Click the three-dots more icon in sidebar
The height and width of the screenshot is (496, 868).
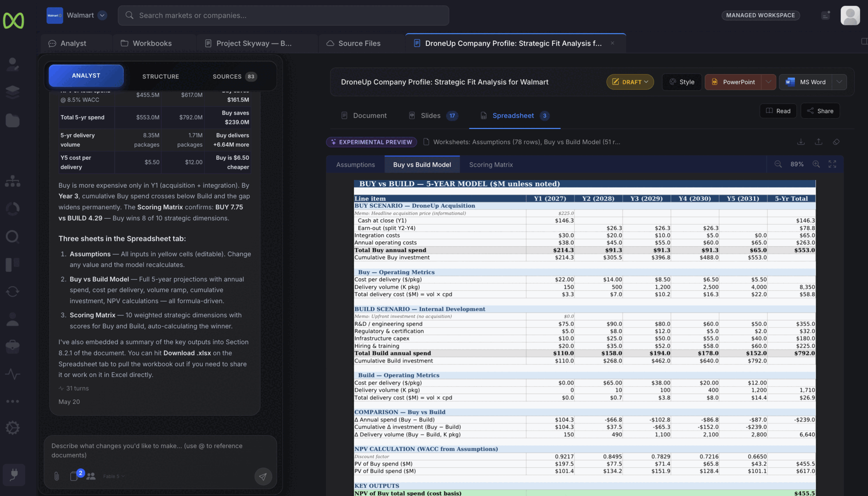pos(12,401)
